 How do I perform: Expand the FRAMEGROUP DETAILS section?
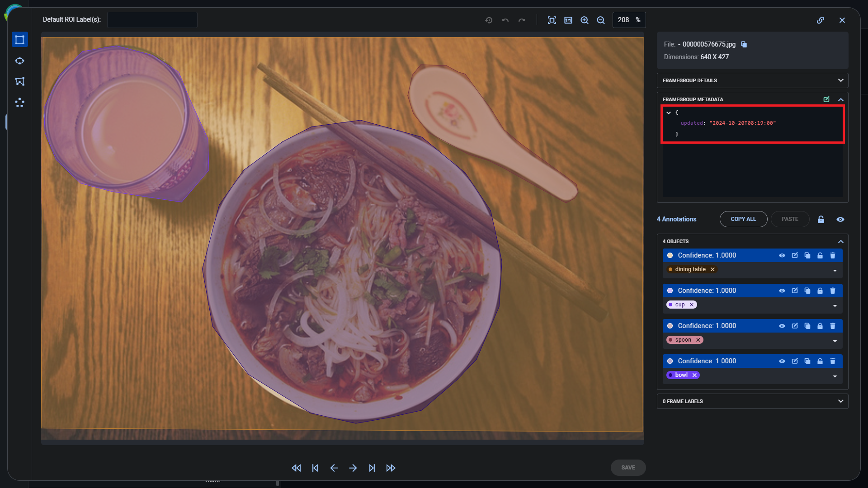pyautogui.click(x=841, y=80)
